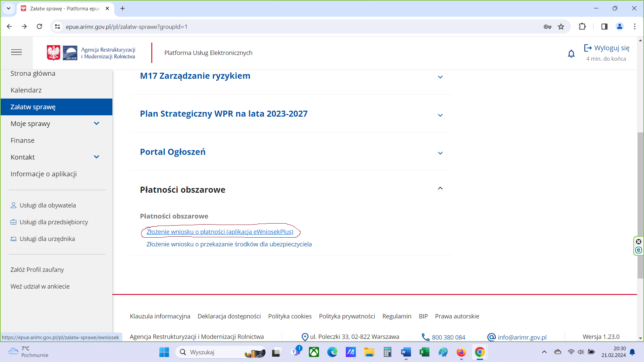
Task: Open Finanse in sidebar menu
Action: (22, 140)
